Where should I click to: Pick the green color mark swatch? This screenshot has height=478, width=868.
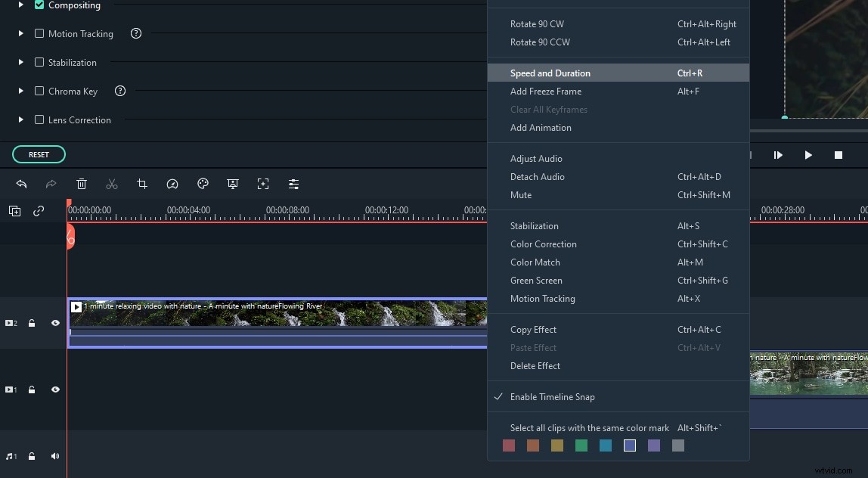581,445
